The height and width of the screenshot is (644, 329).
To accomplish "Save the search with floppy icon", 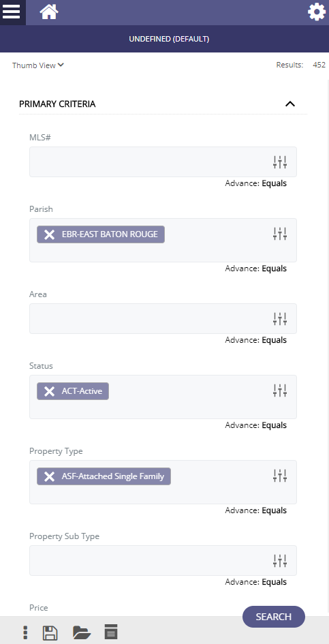I will [50, 632].
